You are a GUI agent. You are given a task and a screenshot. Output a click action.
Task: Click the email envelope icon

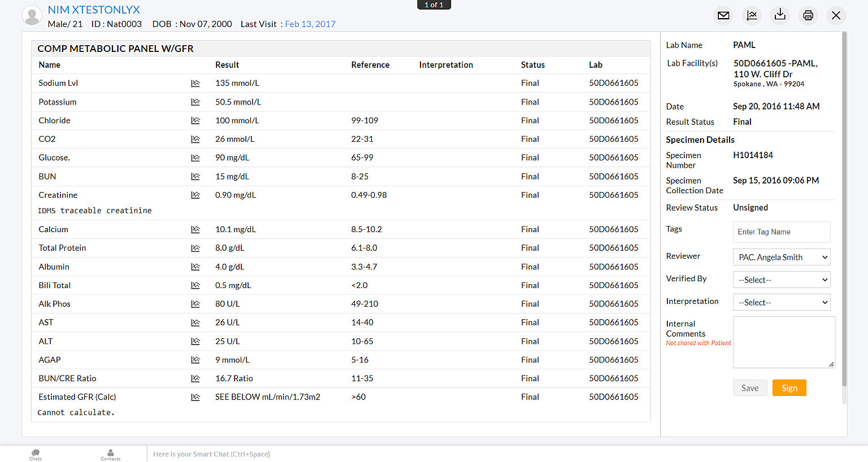723,15
